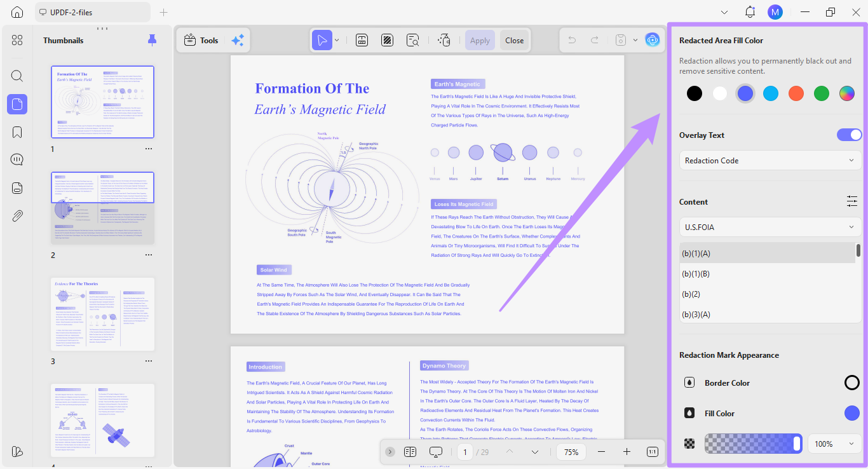Select the Redact text tool
Screen dimensions: 868x469
[x=362, y=40]
